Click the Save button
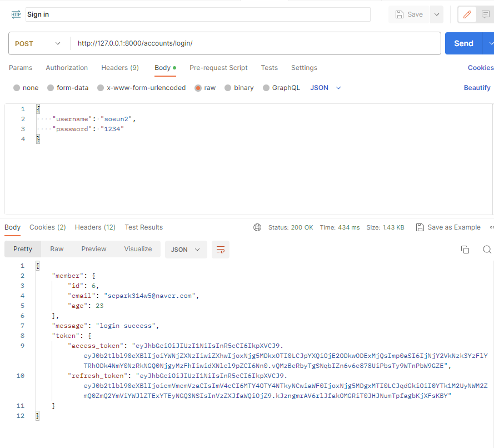The image size is (494, 448). coord(409,14)
